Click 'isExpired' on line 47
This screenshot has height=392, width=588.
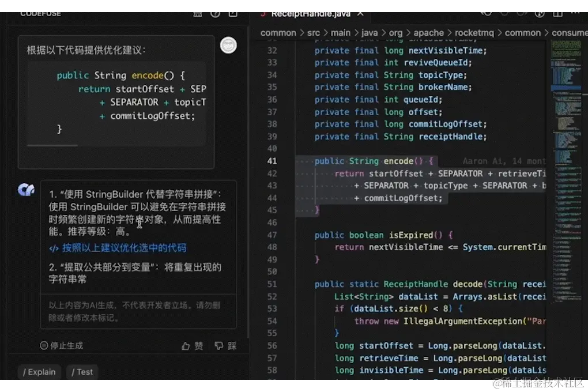(411, 235)
